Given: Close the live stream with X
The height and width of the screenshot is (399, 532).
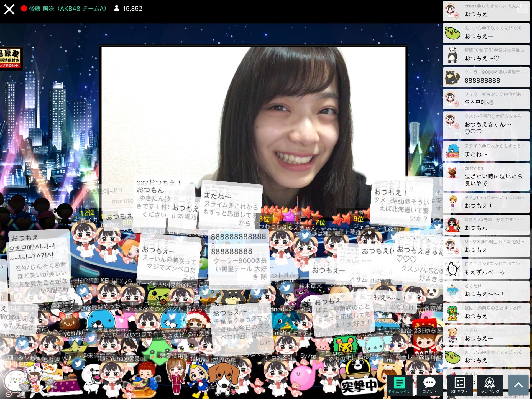Looking at the screenshot, I should coord(9,9).
